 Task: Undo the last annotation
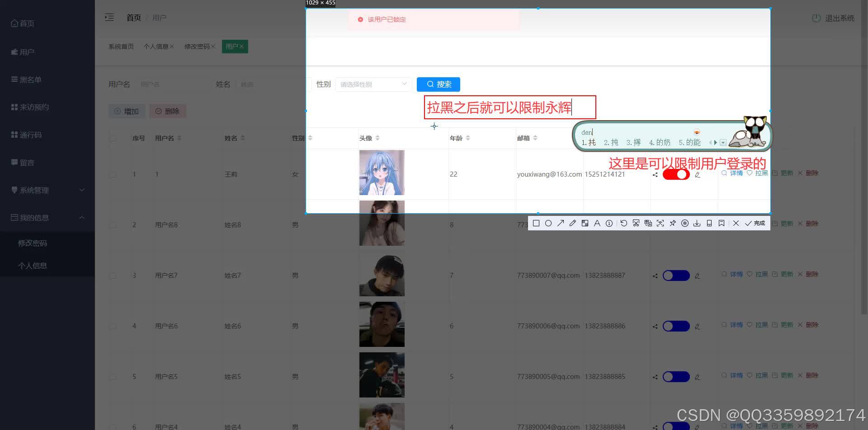click(x=624, y=223)
